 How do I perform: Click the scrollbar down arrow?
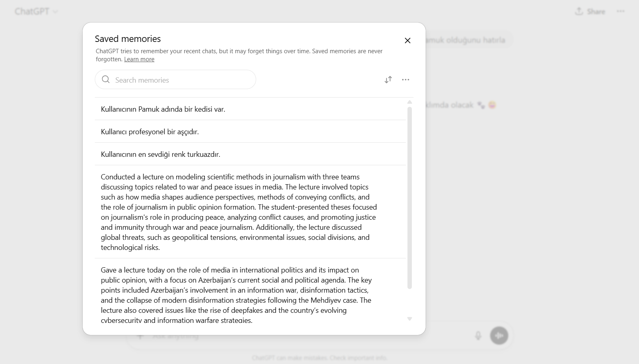point(409,319)
